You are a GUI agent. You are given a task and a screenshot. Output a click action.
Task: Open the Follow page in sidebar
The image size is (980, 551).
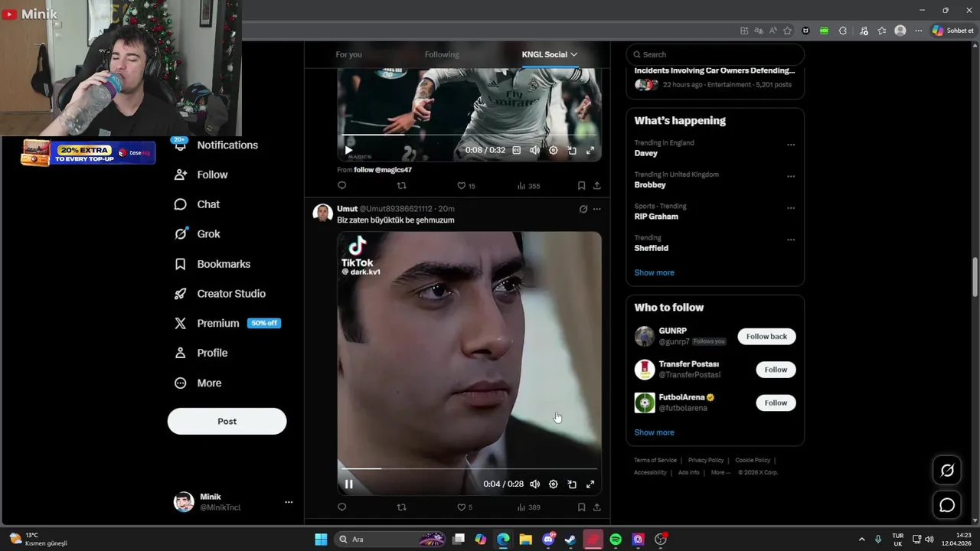tap(201, 174)
